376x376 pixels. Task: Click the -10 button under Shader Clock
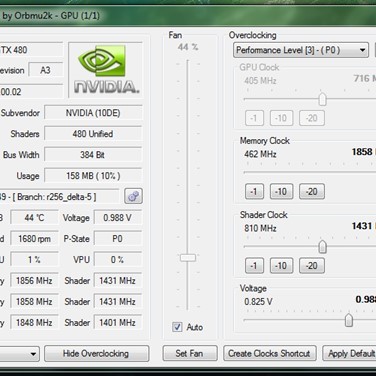click(281, 266)
